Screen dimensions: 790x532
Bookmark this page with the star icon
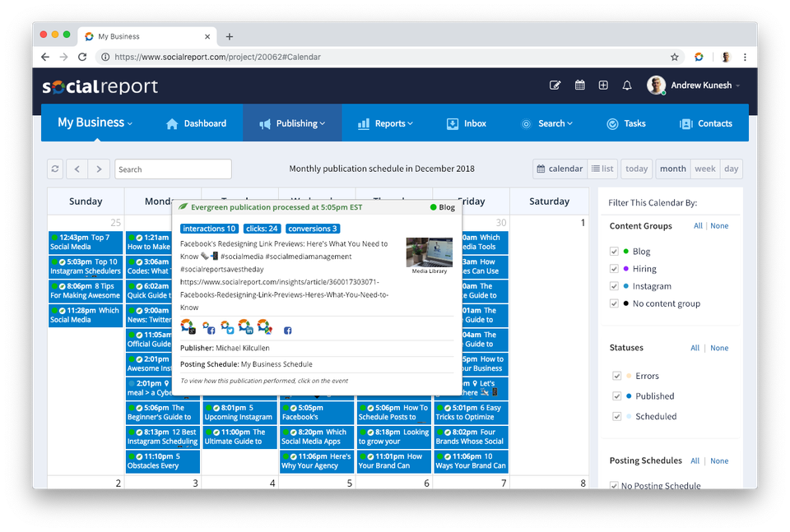coord(675,58)
